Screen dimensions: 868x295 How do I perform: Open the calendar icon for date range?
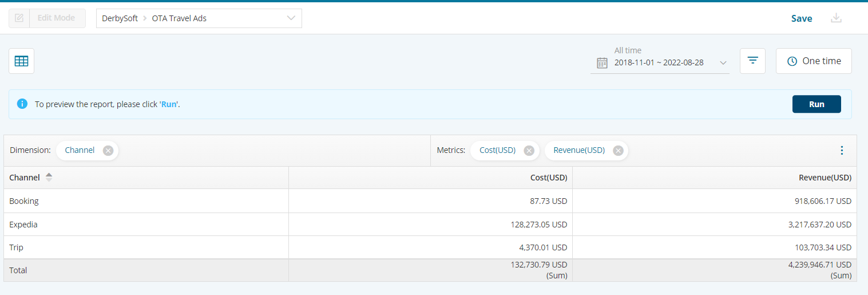coord(602,63)
